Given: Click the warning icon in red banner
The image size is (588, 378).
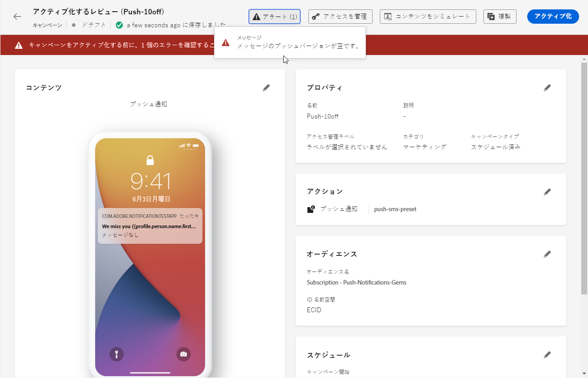Looking at the screenshot, I should 19,45.
